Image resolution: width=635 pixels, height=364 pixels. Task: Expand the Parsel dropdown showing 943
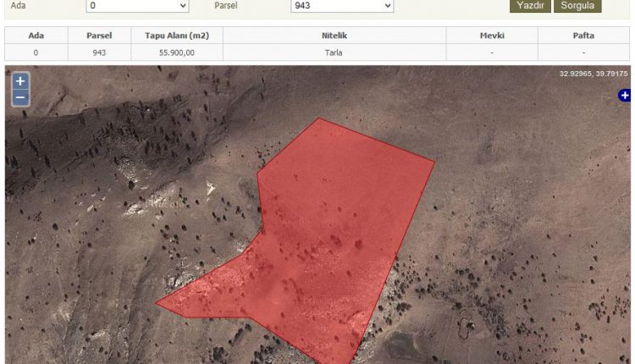pyautogui.click(x=341, y=6)
